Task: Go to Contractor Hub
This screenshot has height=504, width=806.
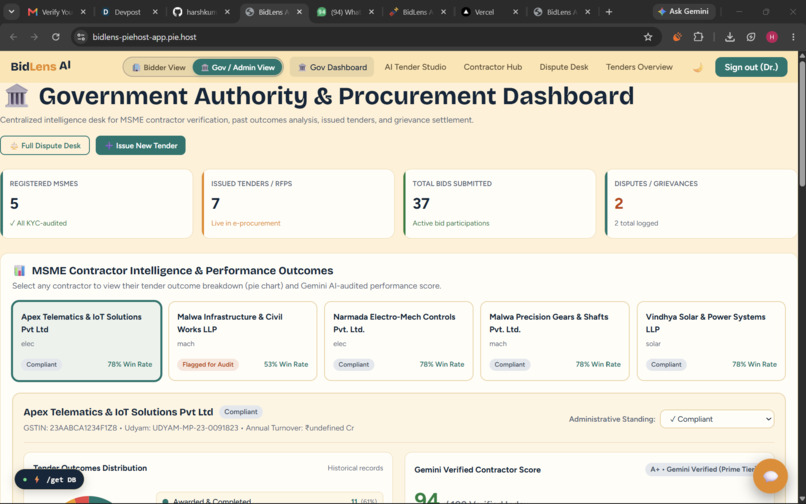Action: pyautogui.click(x=492, y=67)
